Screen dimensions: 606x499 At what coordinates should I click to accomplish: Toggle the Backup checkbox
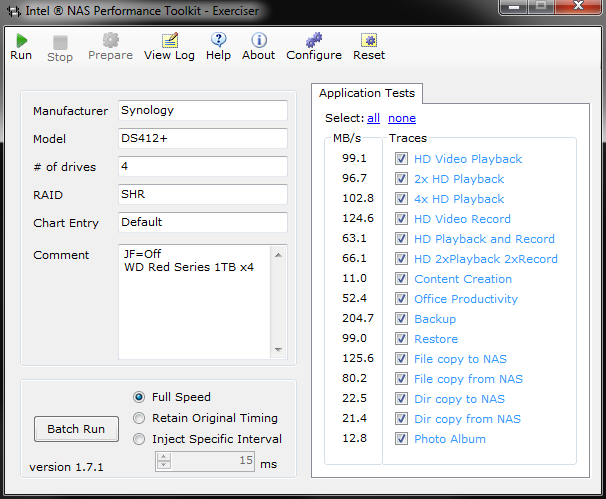point(401,319)
